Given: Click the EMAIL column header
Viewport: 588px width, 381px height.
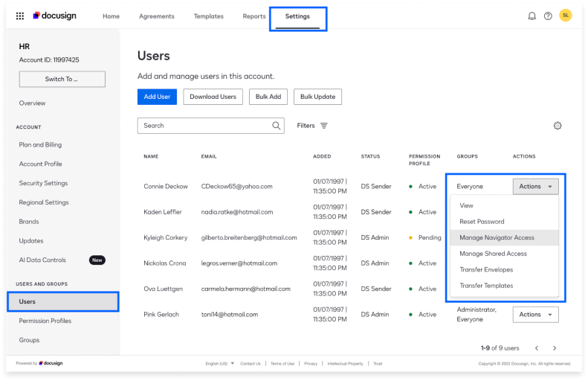Looking at the screenshot, I should coord(209,156).
